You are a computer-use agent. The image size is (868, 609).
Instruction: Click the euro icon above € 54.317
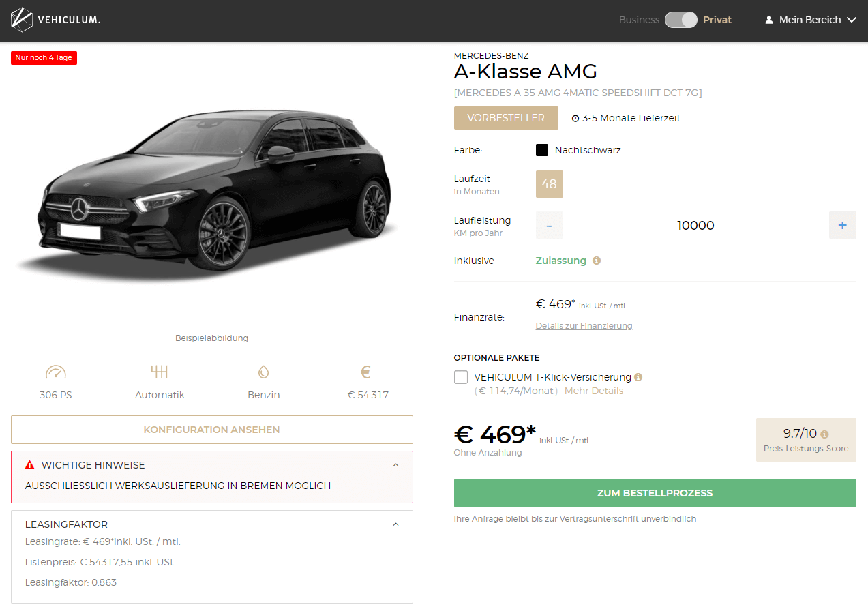pyautogui.click(x=365, y=372)
